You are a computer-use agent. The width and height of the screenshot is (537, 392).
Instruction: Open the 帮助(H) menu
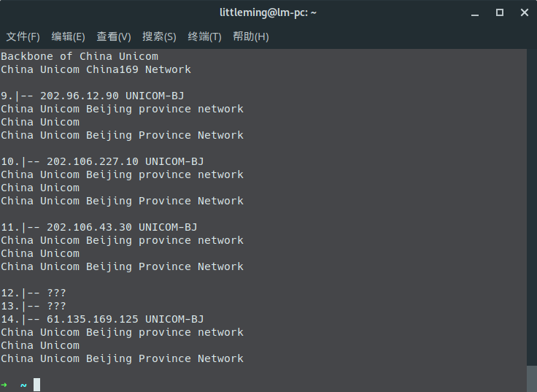click(251, 36)
